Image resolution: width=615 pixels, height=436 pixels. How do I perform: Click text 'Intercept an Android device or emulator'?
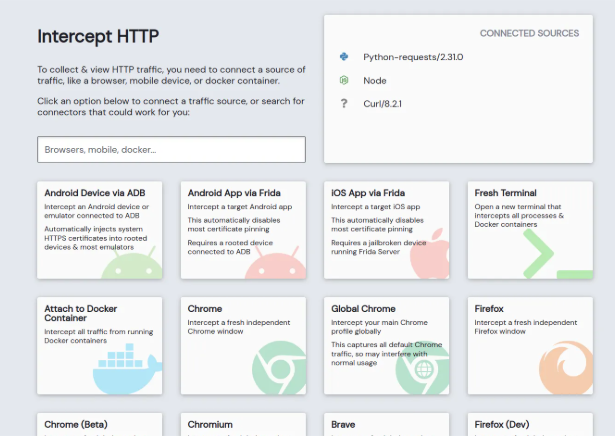pyautogui.click(x=96, y=211)
